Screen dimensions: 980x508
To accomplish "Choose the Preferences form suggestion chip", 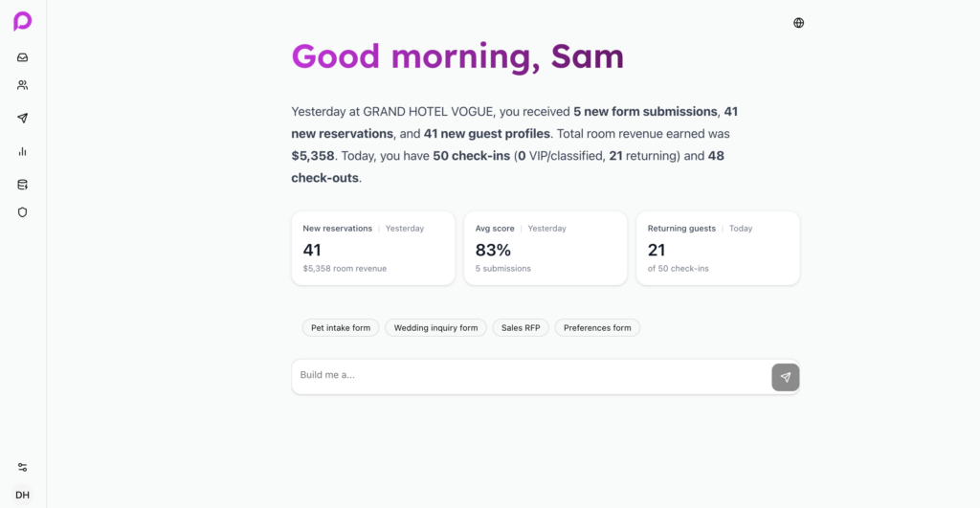I will pyautogui.click(x=597, y=327).
